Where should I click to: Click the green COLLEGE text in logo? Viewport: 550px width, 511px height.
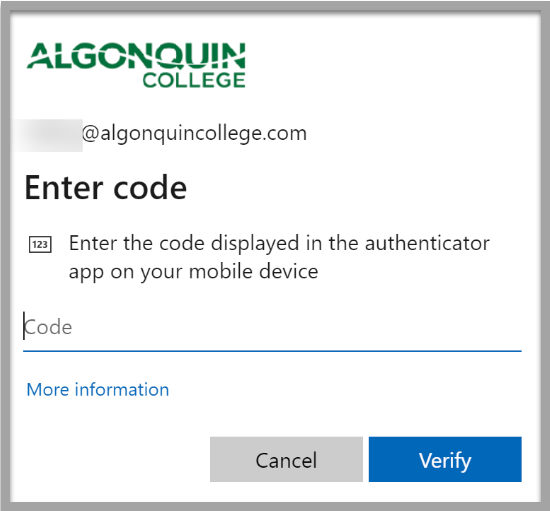[194, 80]
